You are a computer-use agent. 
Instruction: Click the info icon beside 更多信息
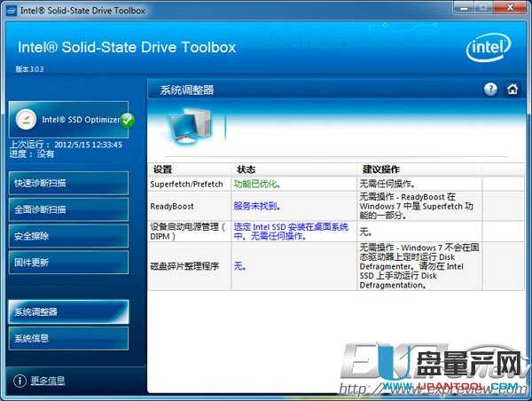20,381
